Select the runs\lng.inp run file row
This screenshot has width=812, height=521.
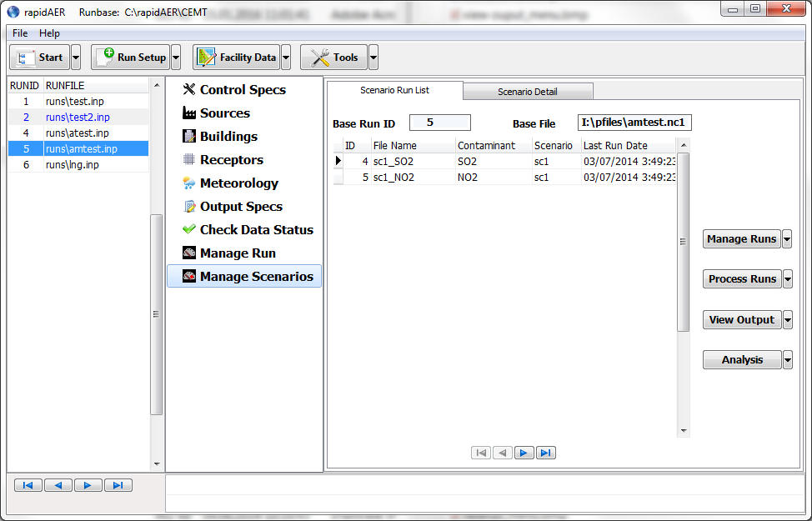point(78,165)
